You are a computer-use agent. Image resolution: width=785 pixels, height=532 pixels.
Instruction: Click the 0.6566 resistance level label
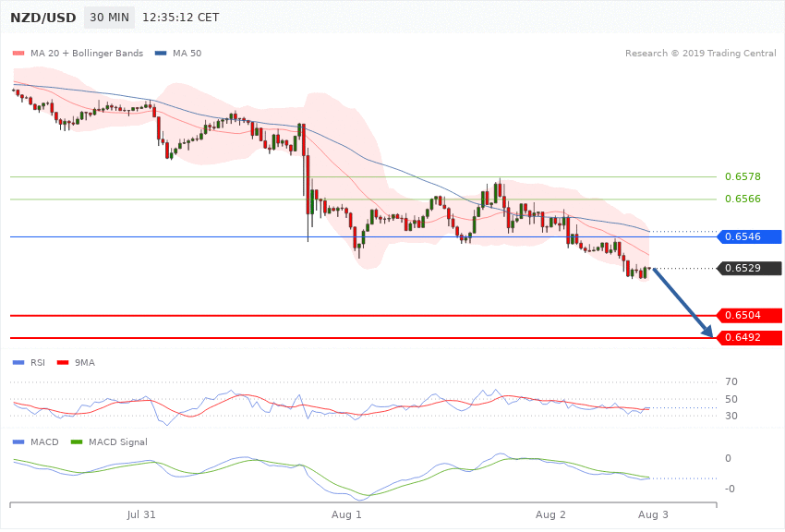point(743,199)
